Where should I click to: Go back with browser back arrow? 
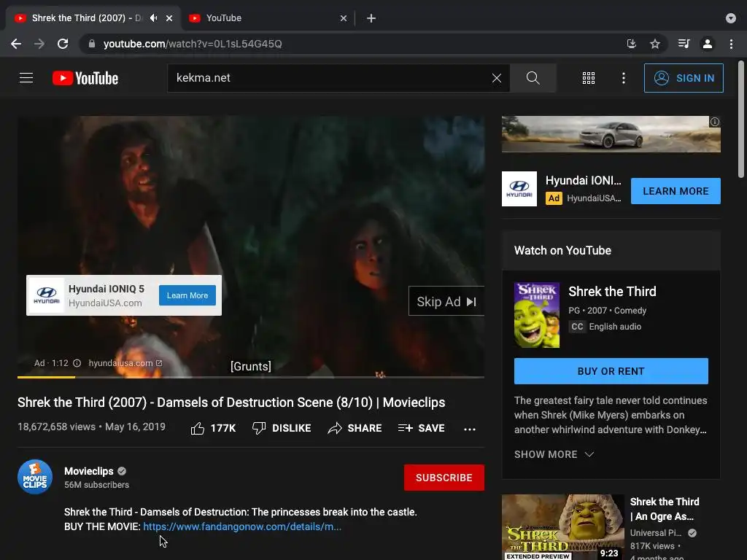(x=16, y=44)
